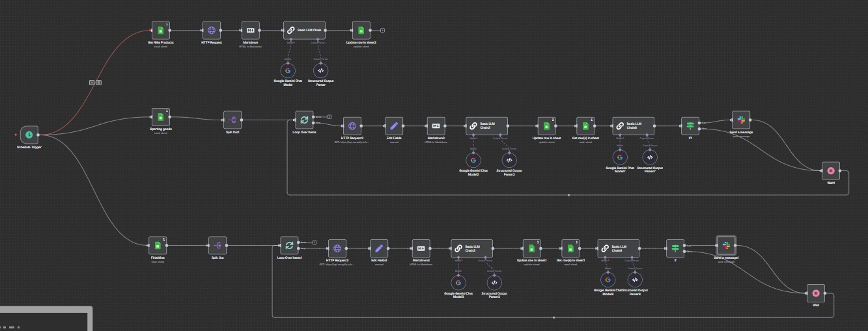Open the Markdown3 node
Viewport: 868px width, 331px height.
tap(436, 126)
